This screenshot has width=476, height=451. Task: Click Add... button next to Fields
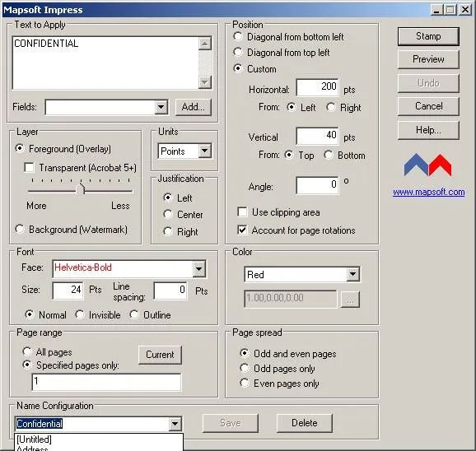coord(193,107)
